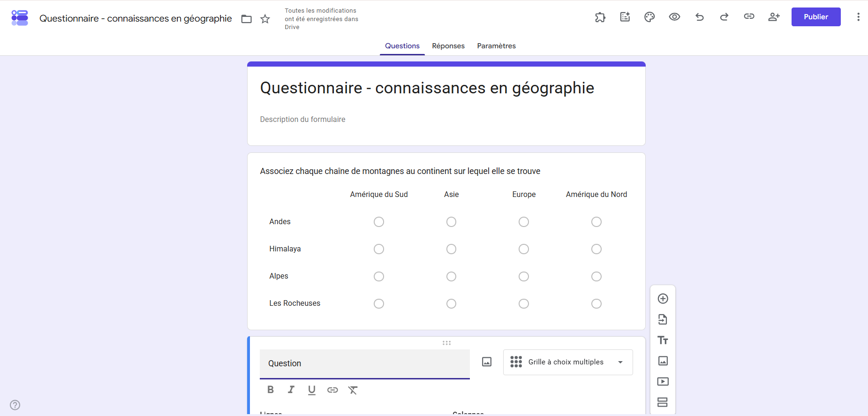Insert image into the question
Screen dimensions: 868x416
487,362
